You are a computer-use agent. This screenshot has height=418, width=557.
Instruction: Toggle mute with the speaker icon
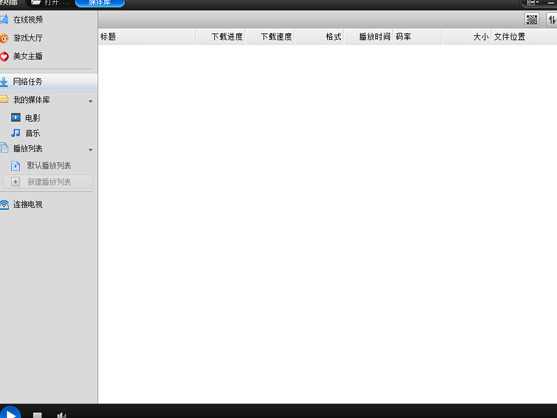61,415
